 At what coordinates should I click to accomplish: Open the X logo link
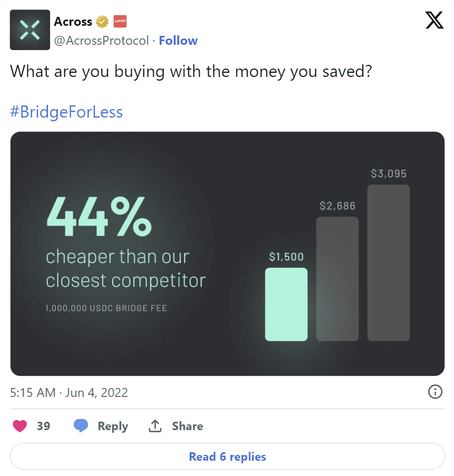[x=434, y=21]
